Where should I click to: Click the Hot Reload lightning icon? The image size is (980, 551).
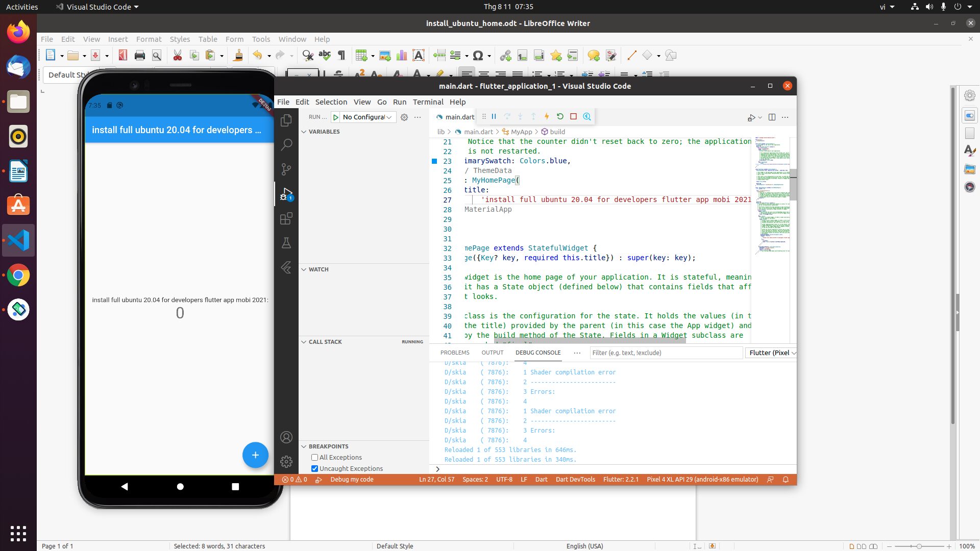pyautogui.click(x=547, y=116)
